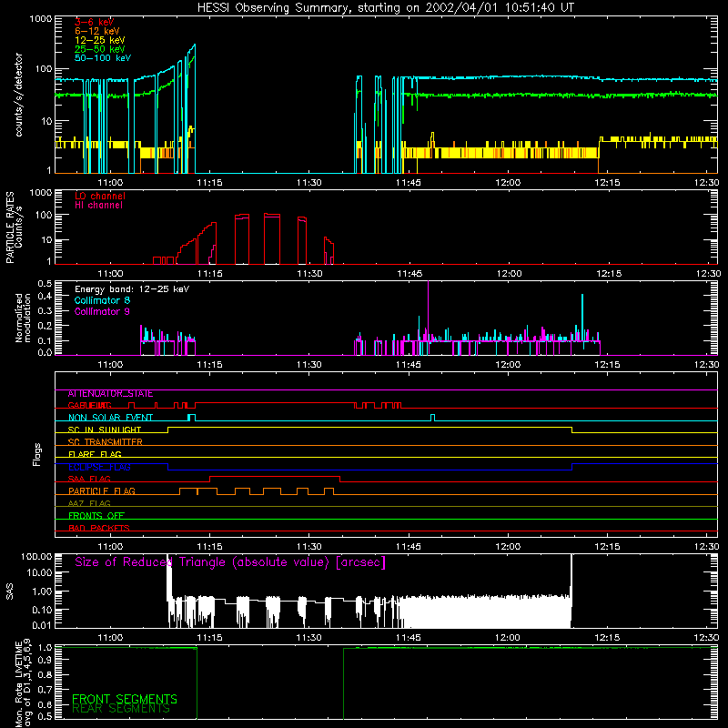728x728 pixels.
Task: Click the tall cyan Collimator 8 modulation spike
Action: coord(582,316)
